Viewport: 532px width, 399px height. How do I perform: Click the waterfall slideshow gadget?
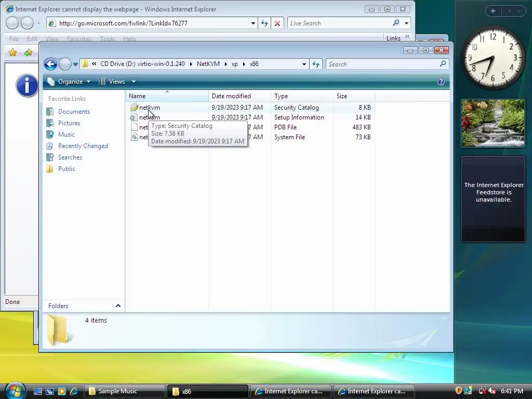pyautogui.click(x=493, y=124)
